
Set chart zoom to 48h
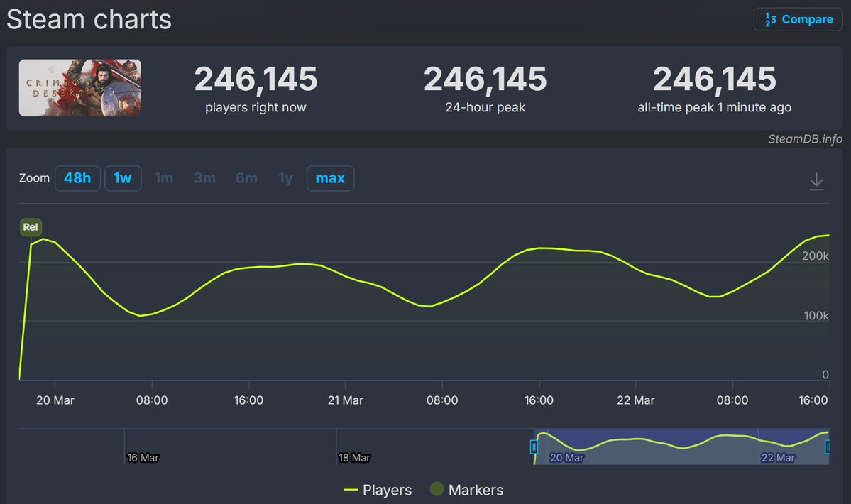tap(77, 178)
